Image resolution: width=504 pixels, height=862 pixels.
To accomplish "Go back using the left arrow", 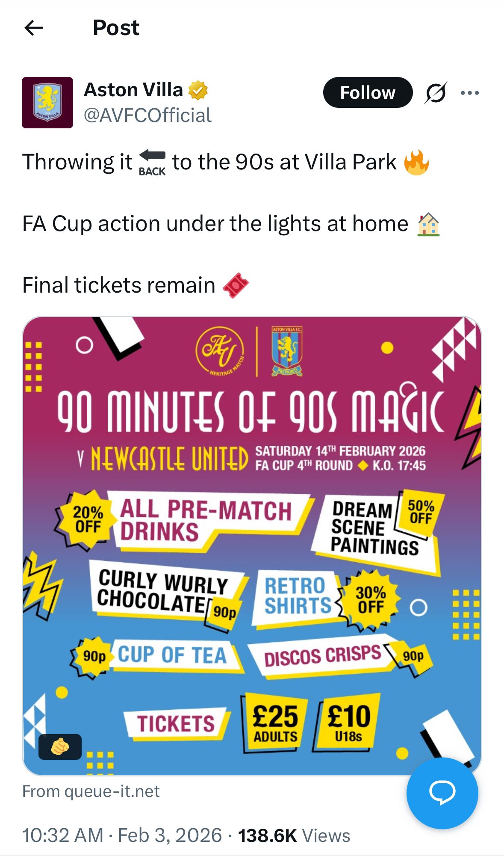I will (34, 28).
